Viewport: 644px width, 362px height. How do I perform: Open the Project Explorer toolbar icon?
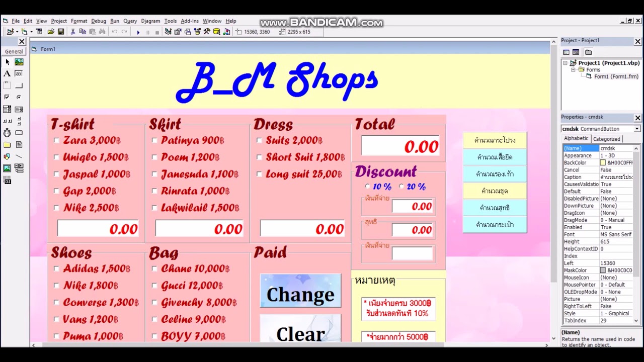(x=168, y=32)
